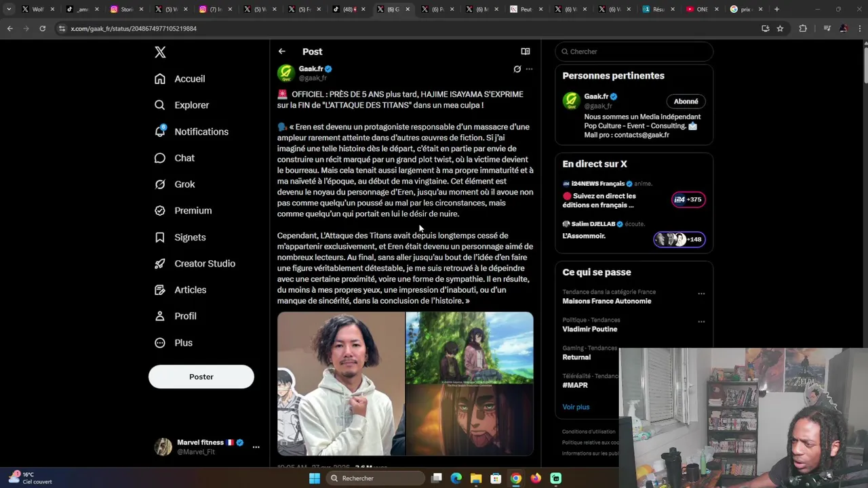Click the Articles icon in the sidebar

[x=160, y=290]
